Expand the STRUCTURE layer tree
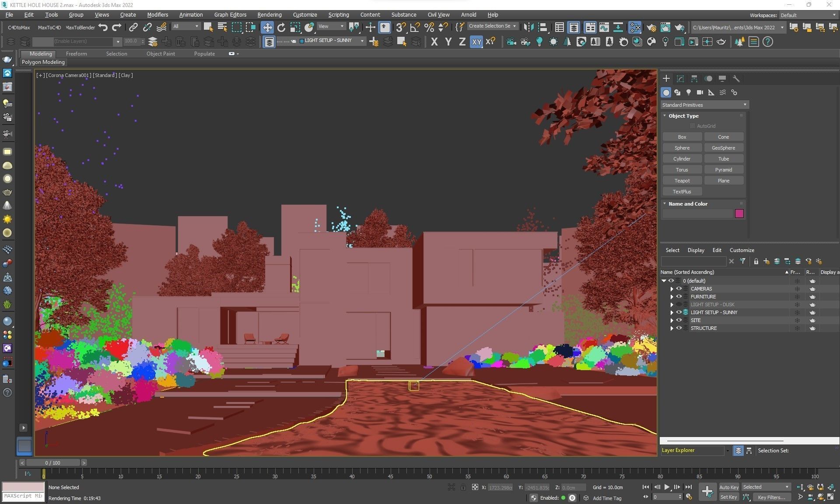840x504 pixels. click(x=672, y=328)
